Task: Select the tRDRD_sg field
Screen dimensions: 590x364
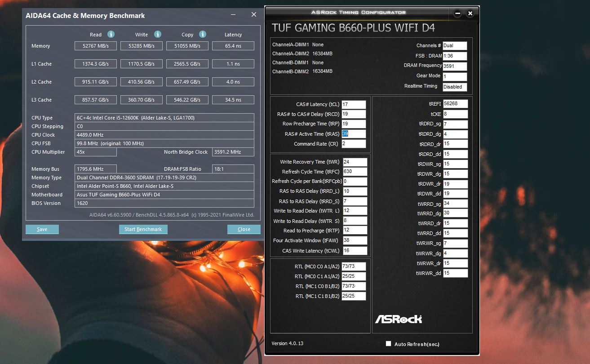Action: pyautogui.click(x=456, y=124)
